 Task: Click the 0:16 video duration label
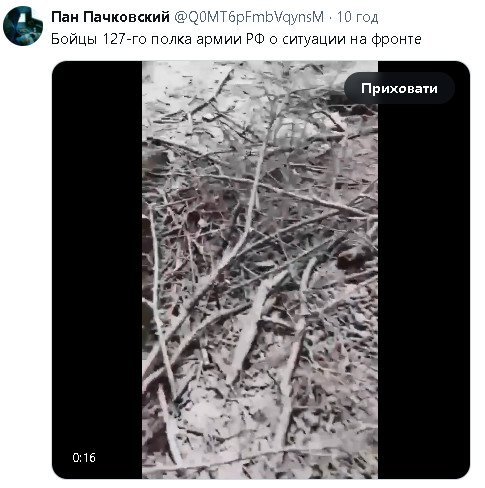[84, 457]
